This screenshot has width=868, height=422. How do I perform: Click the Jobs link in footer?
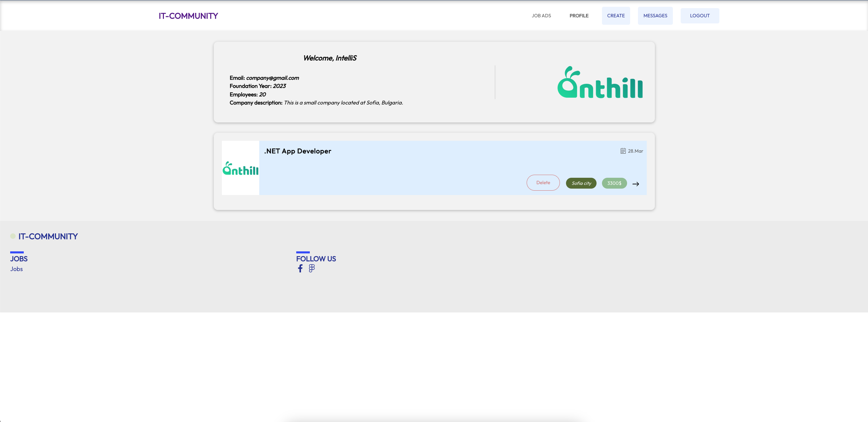pos(16,269)
